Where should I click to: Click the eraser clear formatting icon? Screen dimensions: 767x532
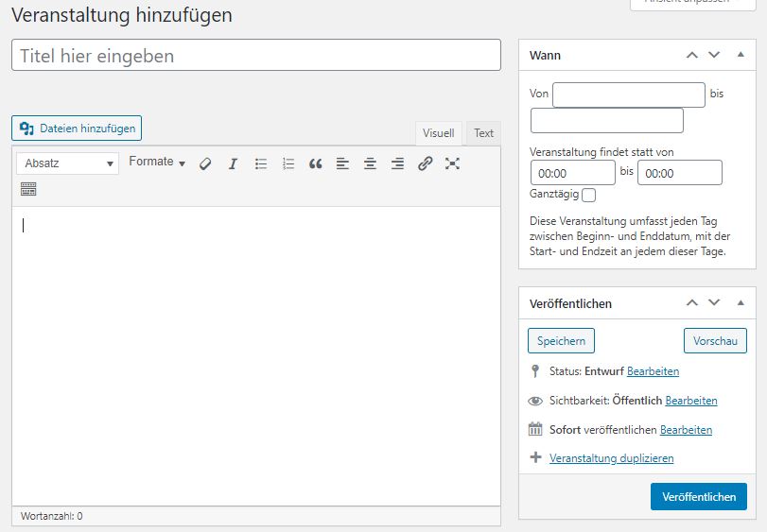(205, 163)
